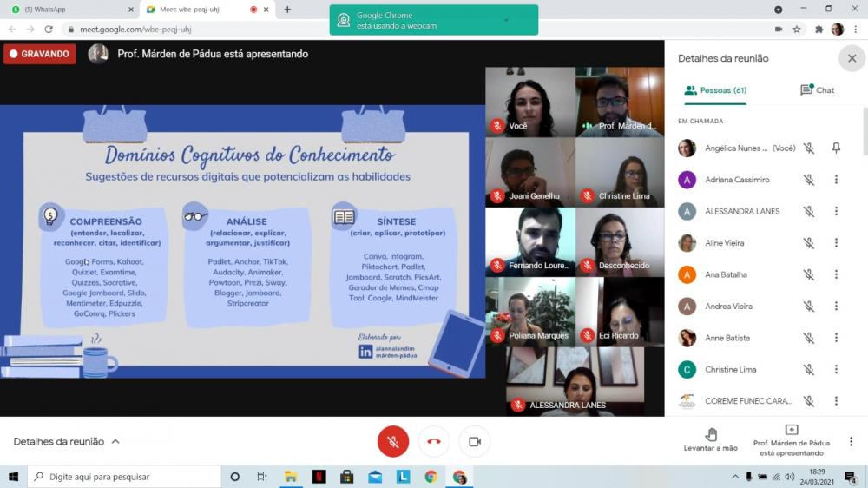Select Andrea Vieira avatar in list
Screen dimensions: 868x488
(687, 306)
